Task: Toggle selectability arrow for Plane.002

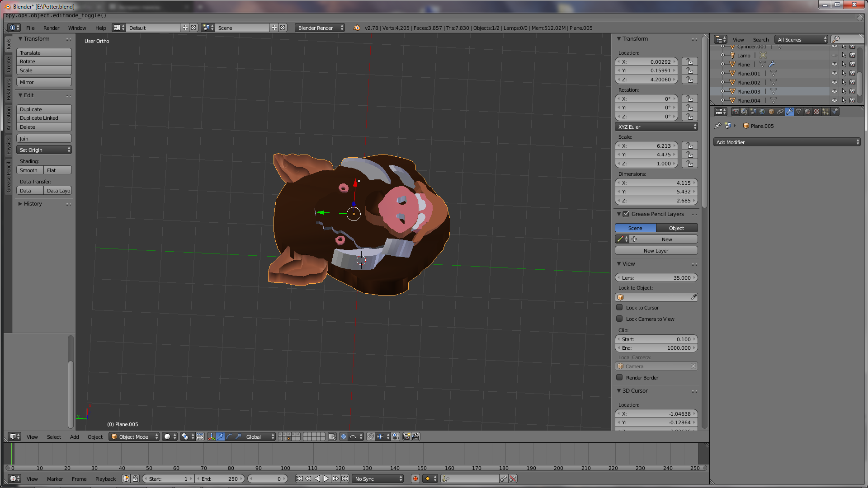Action: click(844, 82)
